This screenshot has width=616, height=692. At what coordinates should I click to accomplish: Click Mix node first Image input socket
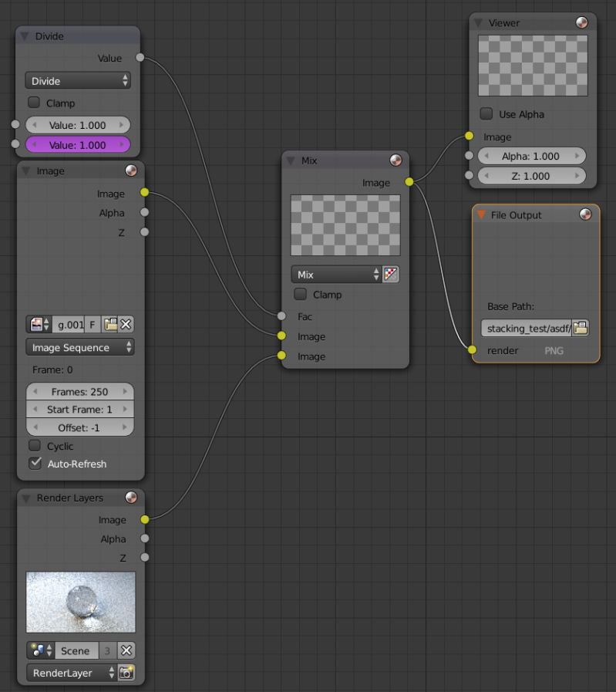pos(281,336)
